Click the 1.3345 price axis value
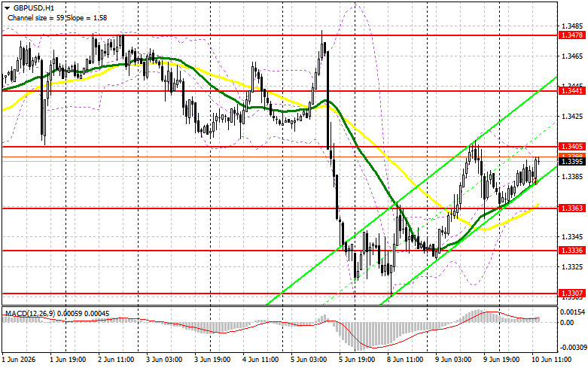588x368 pixels. [x=572, y=237]
